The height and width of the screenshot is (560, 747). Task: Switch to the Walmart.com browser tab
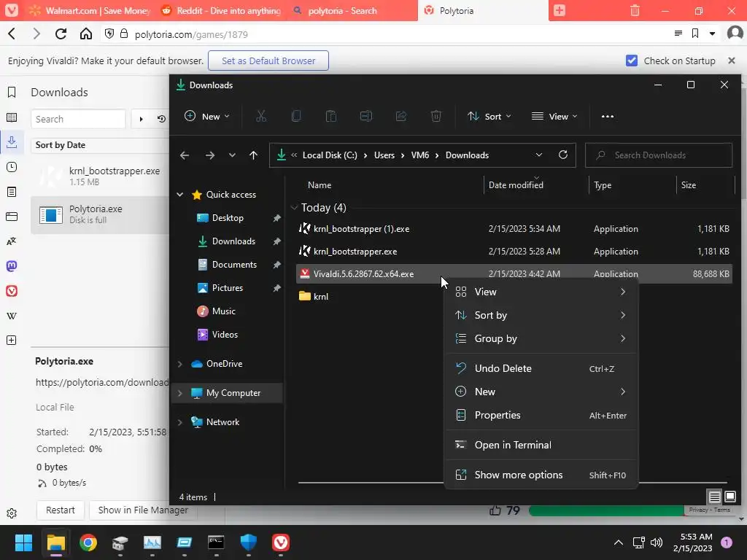[89, 10]
